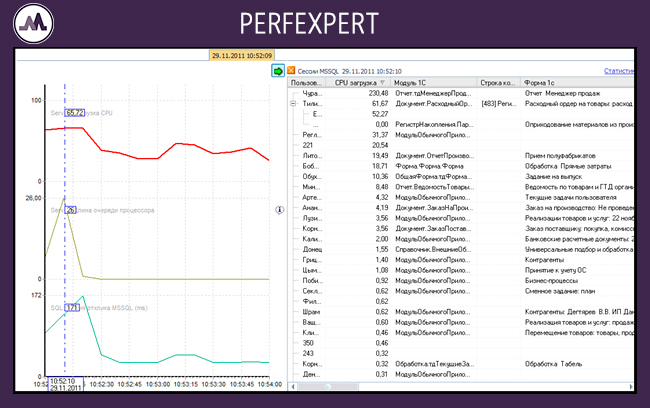Select the Секл... row
650x408 pixels.
461,291
